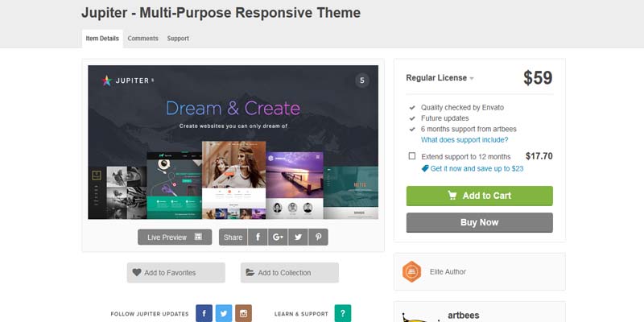Open the Item Details tab

(x=102, y=39)
